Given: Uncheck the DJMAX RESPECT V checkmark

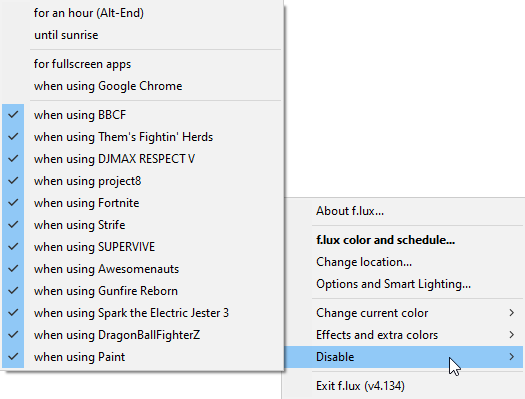Looking at the screenshot, I should point(13,159).
